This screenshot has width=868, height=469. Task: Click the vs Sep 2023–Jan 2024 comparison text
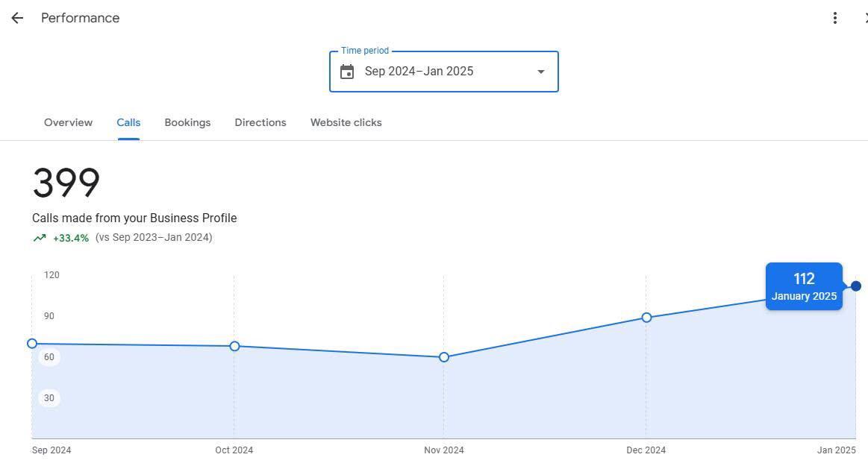(154, 237)
